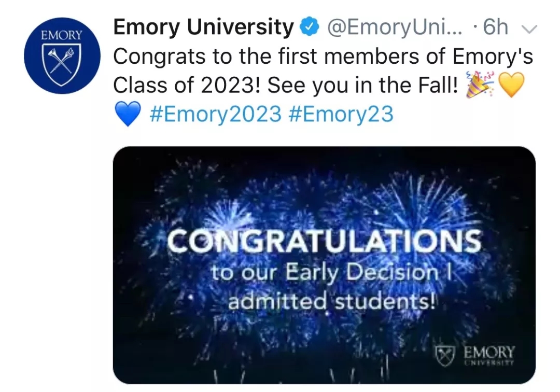Expand the tweet options chevron
Screen dimensions: 560x392
pos(526,29)
